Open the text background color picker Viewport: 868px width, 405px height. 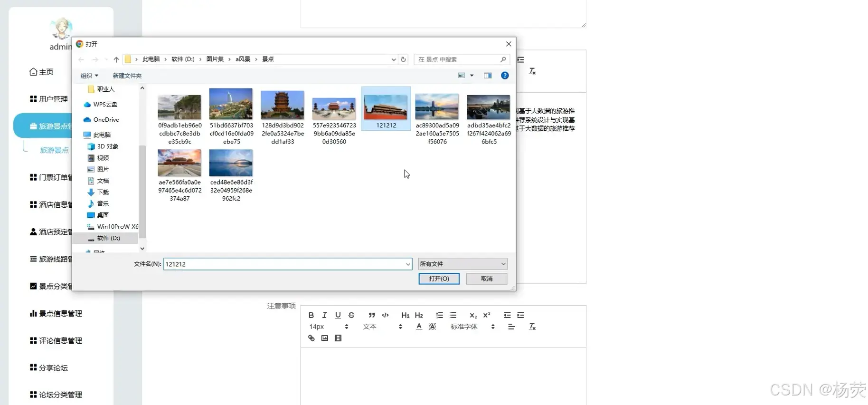[432, 327]
